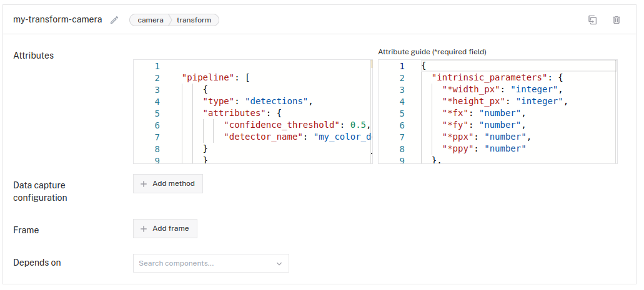Delete component using the trash icon
Viewport: 644px width, 290px height.
[617, 20]
